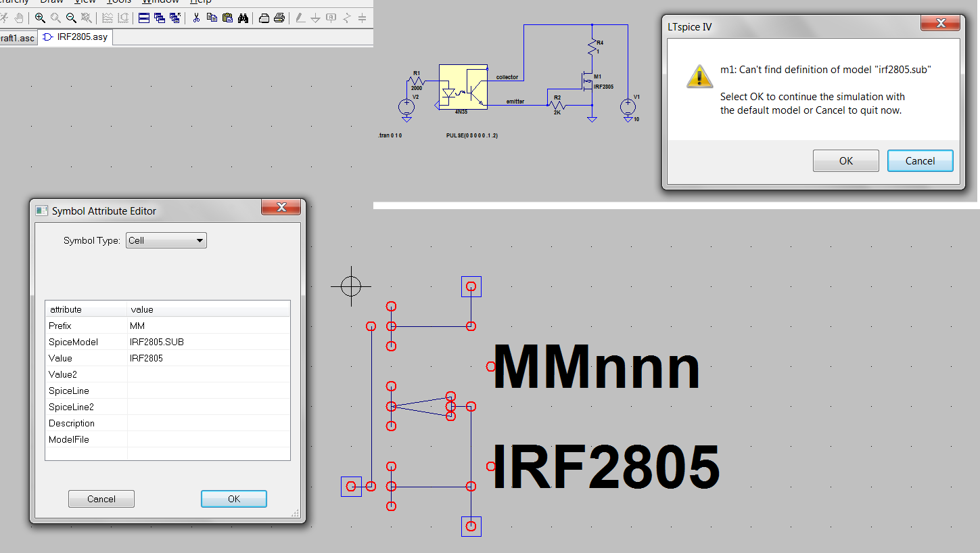
Task: Click the crossed-out magnifier Zoom to Fit icon
Action: (86, 18)
